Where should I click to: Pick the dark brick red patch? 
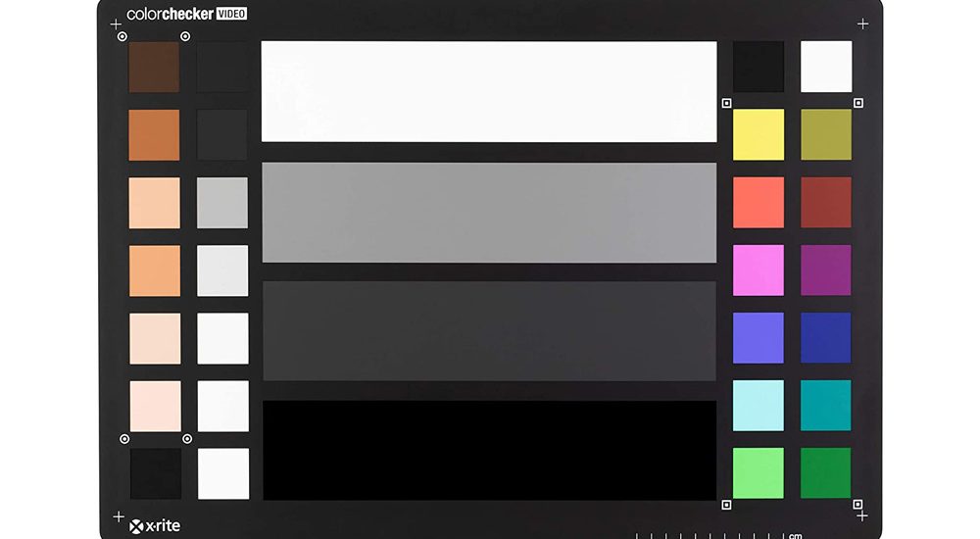tap(825, 202)
